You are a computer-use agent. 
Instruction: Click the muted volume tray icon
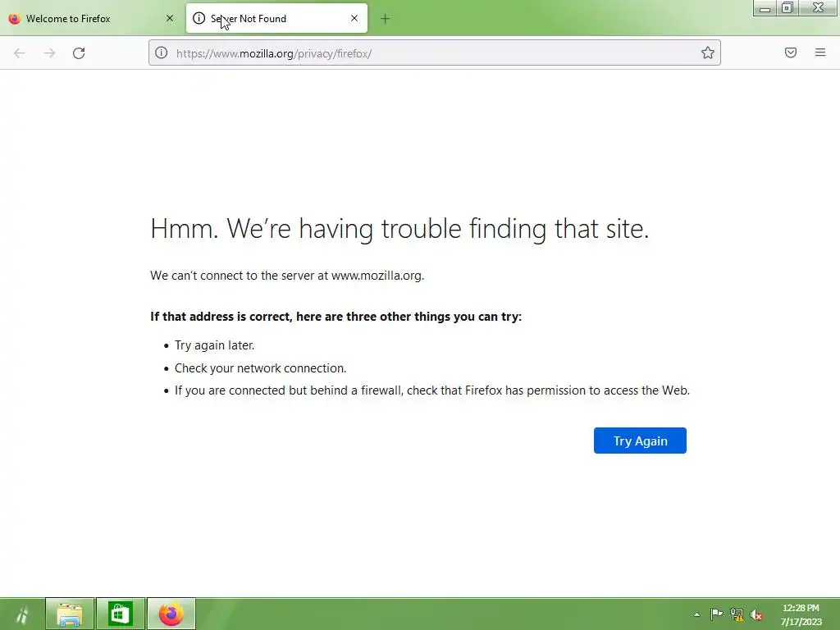pos(756,614)
